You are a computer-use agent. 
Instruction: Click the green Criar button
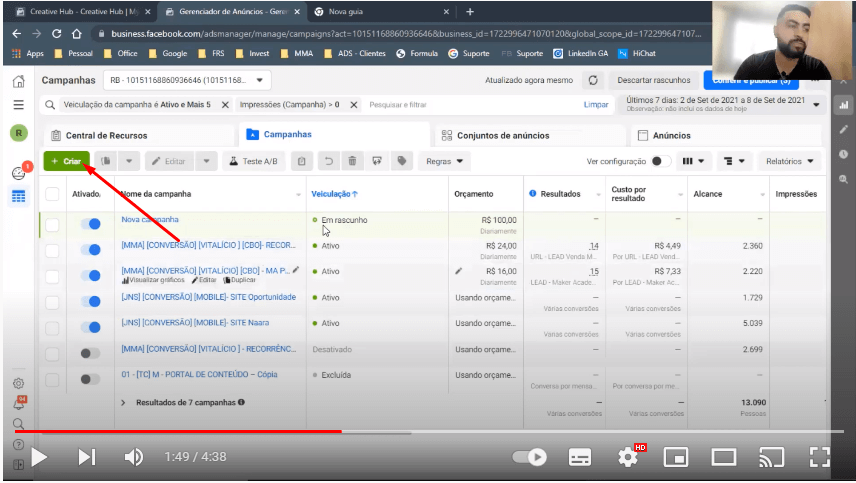[67, 161]
